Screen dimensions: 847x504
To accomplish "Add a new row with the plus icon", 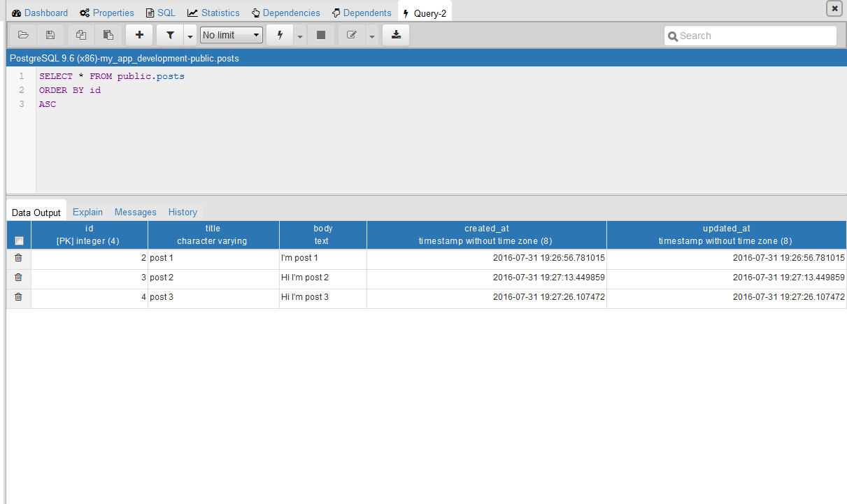I will click(138, 35).
